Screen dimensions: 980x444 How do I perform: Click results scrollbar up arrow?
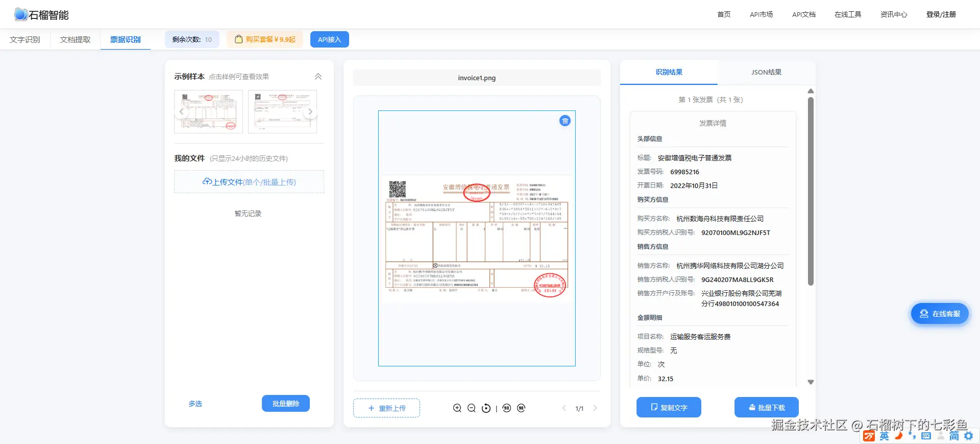coord(811,91)
